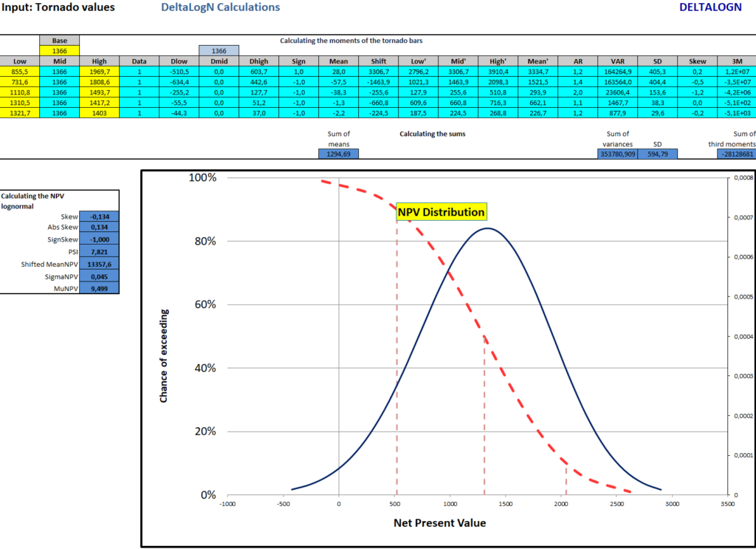
Task: Select the yellow Base value cell showing 1366
Action: tap(59, 50)
